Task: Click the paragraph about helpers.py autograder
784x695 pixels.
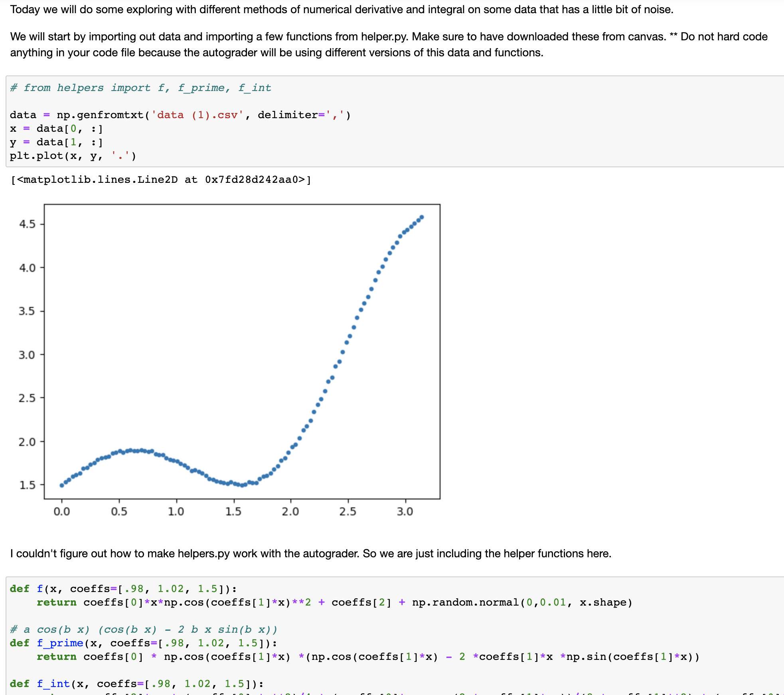Action: click(x=310, y=554)
